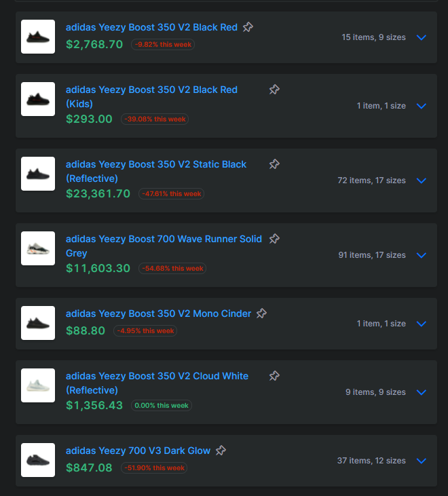Pin the Wave Runner Solid Grey listing

coord(274,239)
